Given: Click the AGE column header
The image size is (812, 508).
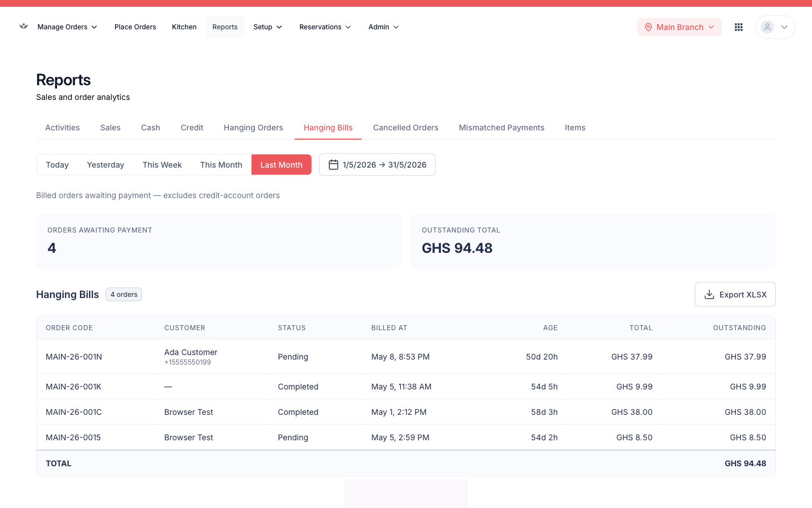Looking at the screenshot, I should coord(550,328).
